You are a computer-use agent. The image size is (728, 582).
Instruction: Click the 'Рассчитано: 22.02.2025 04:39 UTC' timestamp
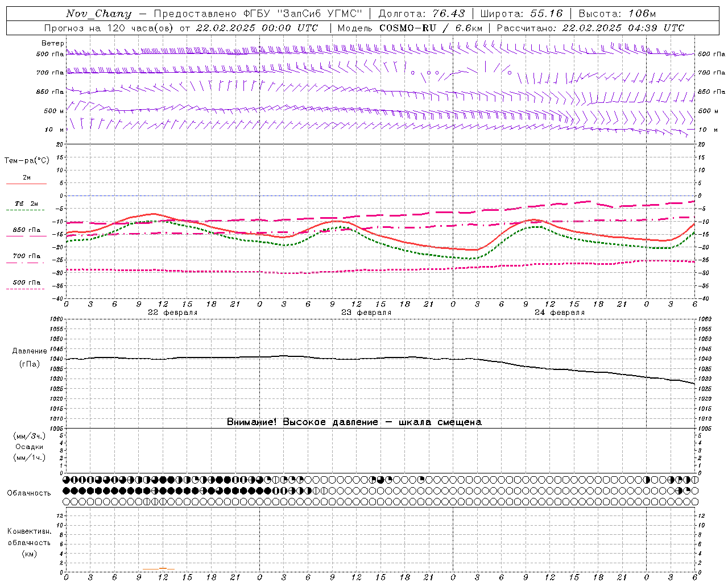tap(590, 28)
